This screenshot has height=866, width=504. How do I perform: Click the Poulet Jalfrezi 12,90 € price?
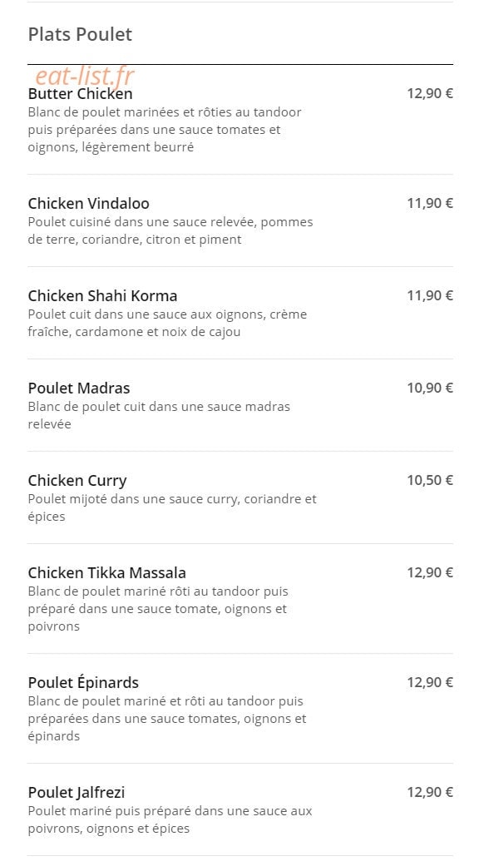coord(430,792)
